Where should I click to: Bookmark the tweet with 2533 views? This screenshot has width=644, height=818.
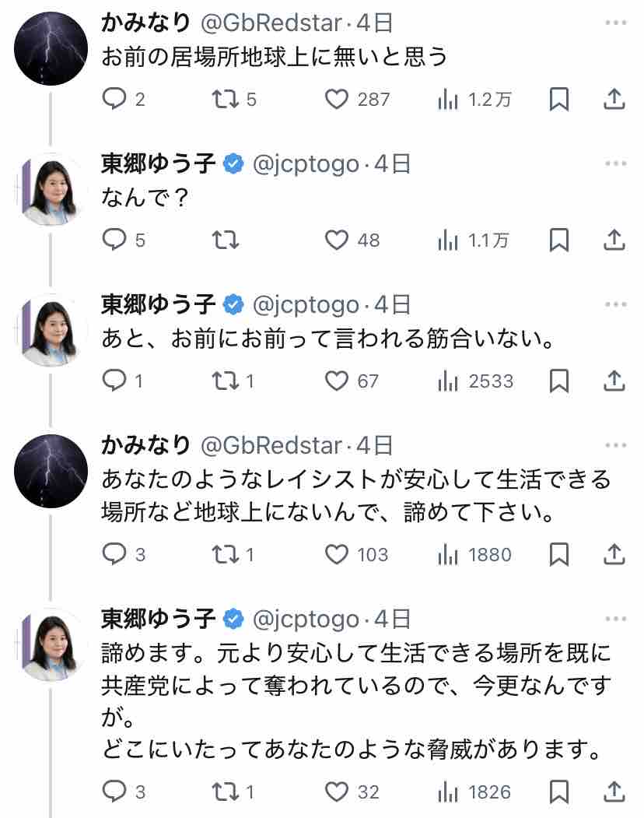coord(559,381)
